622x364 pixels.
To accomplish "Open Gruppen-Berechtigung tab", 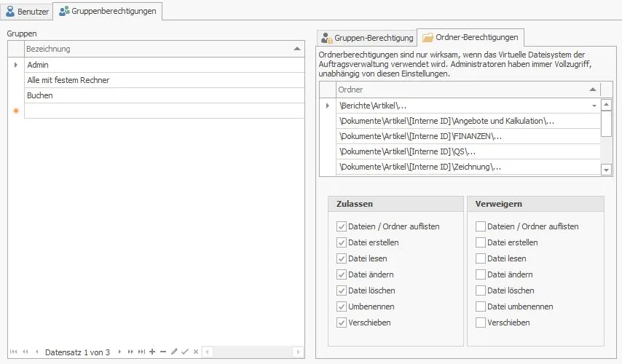I will pos(367,38).
